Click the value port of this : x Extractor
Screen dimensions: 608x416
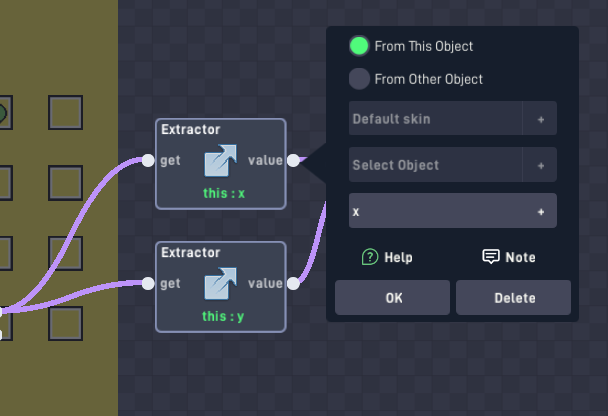pyautogui.click(x=294, y=161)
